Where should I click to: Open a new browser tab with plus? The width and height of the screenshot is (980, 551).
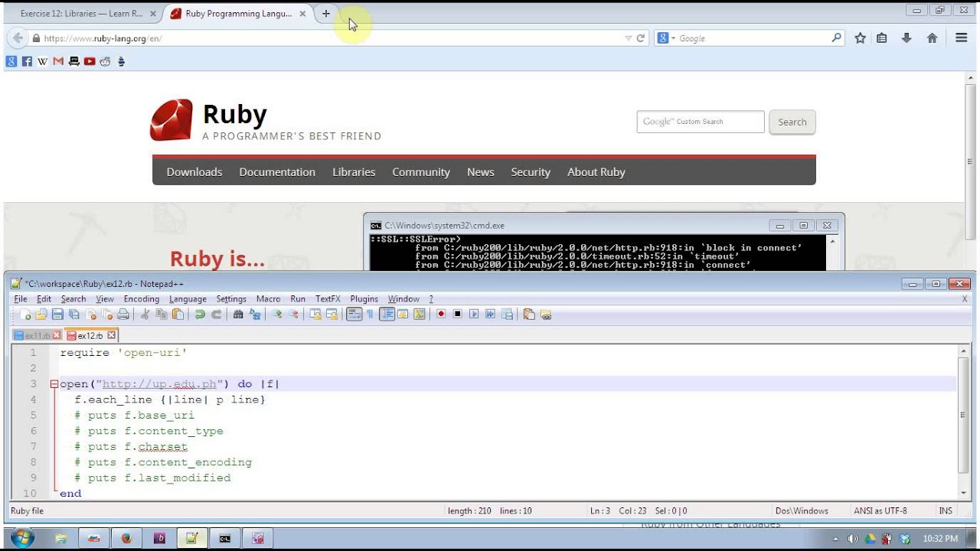click(326, 14)
